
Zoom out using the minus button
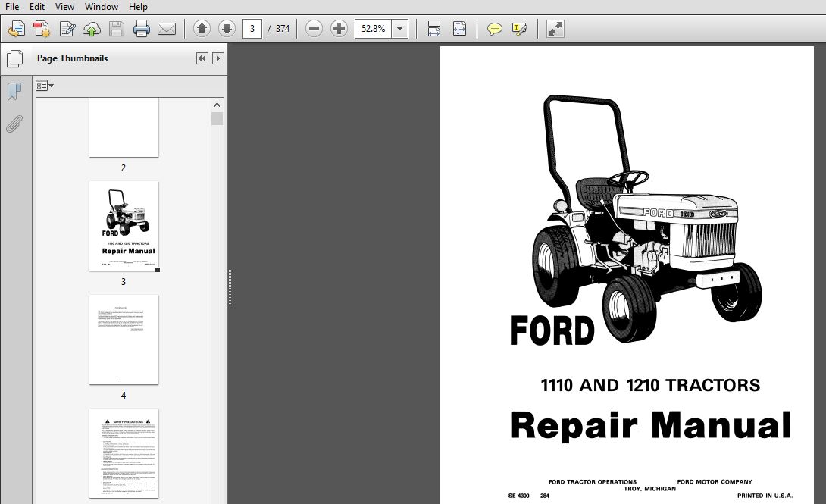(x=314, y=30)
